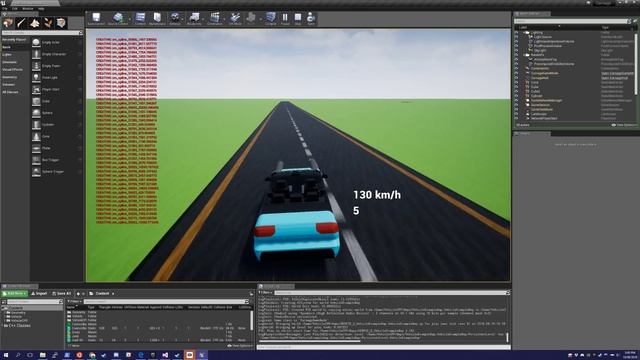Click the Source Control toolbar icon
This screenshot has height=360, width=640.
click(118, 17)
